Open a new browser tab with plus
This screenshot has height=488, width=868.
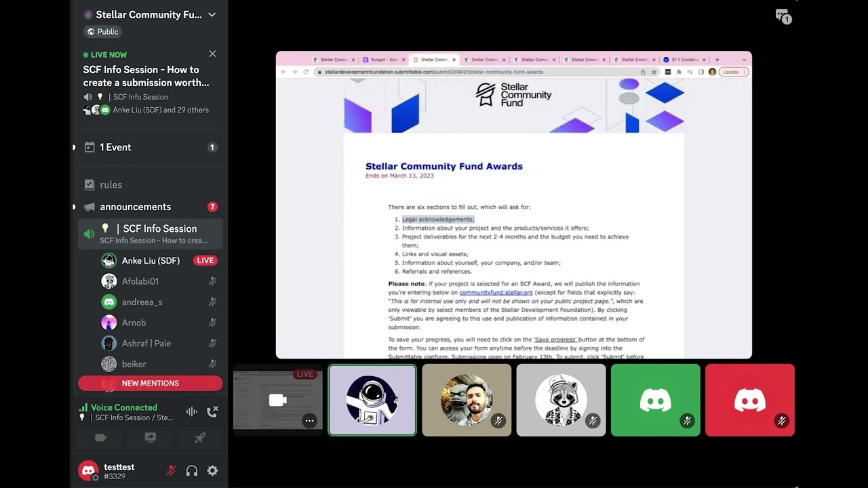tap(717, 60)
